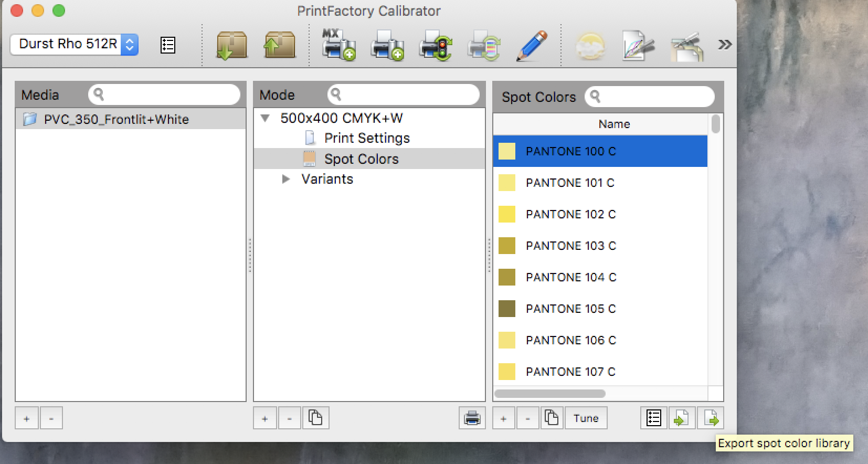This screenshot has width=868, height=464.
Task: Show more toolbar items with double chevron
Action: coord(725,45)
